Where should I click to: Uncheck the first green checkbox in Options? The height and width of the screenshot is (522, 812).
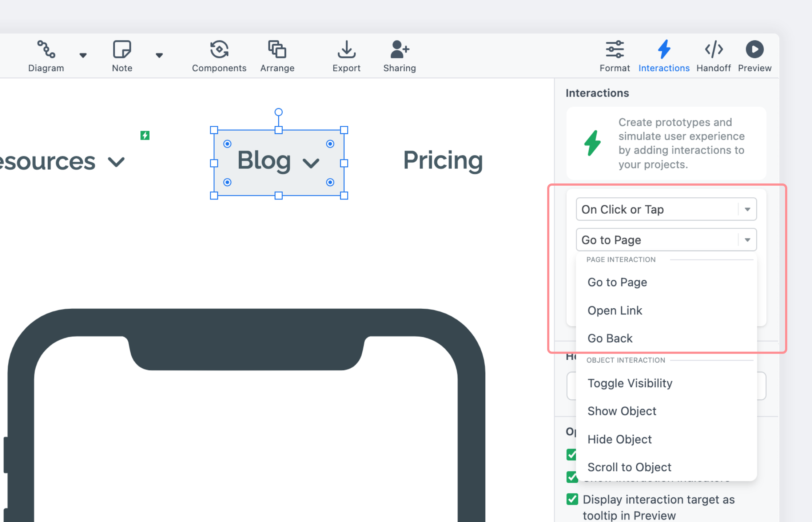pos(572,455)
